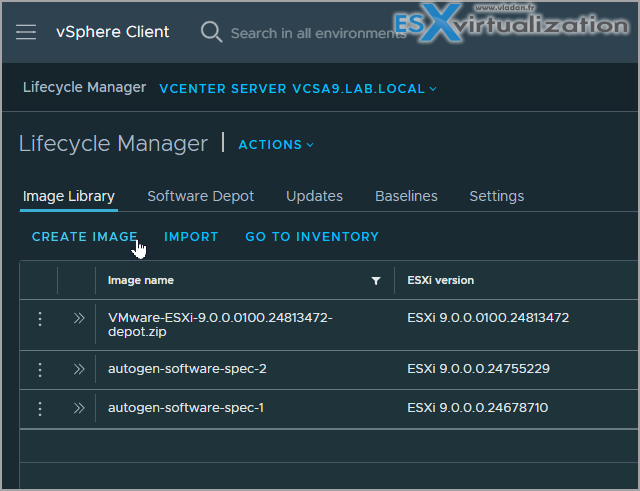This screenshot has width=640, height=491.
Task: Select the Image Library tab
Action: point(69,196)
